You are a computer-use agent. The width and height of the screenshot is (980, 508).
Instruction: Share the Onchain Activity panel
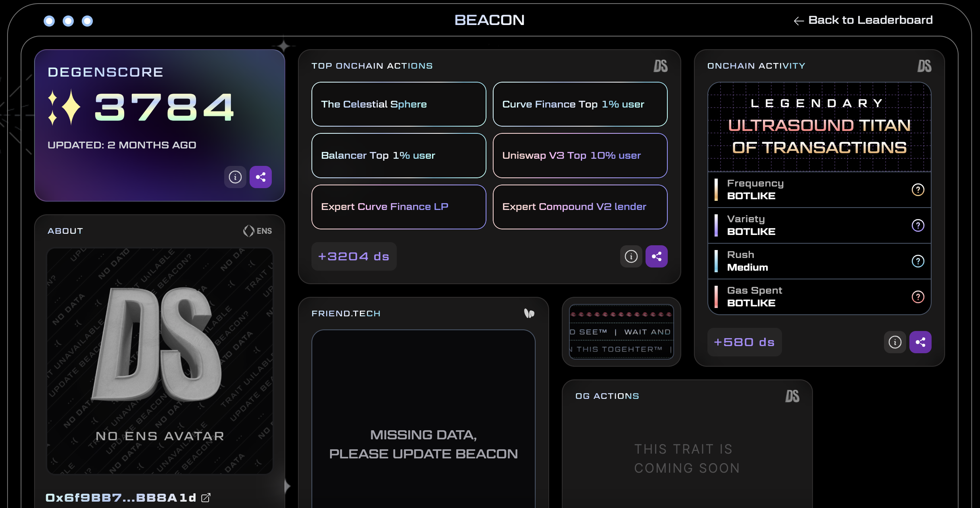(x=920, y=342)
